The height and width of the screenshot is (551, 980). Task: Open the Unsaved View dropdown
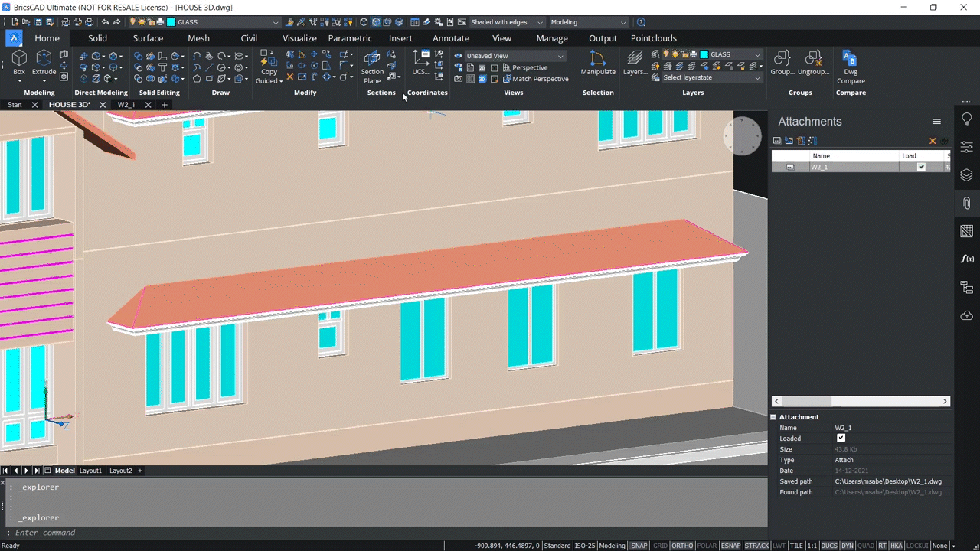(x=560, y=55)
